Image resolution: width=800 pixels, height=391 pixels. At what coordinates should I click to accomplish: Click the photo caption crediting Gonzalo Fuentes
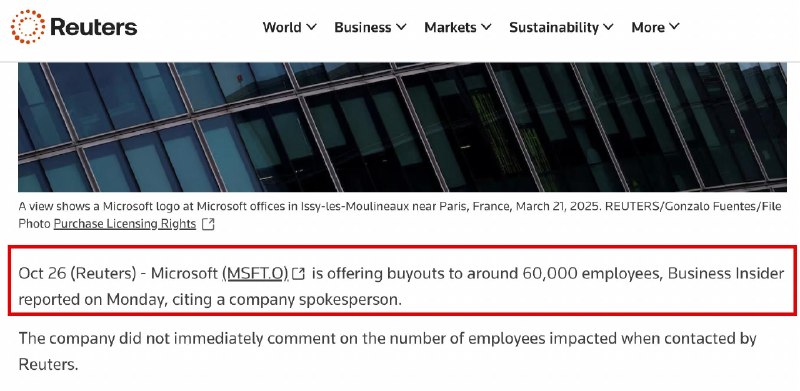tap(399, 215)
